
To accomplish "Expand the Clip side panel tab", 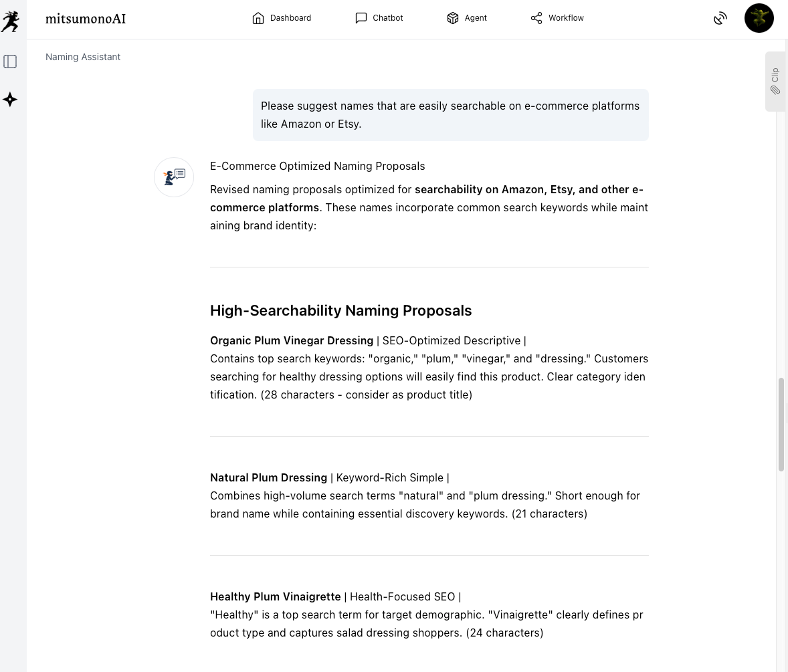I will (775, 81).
